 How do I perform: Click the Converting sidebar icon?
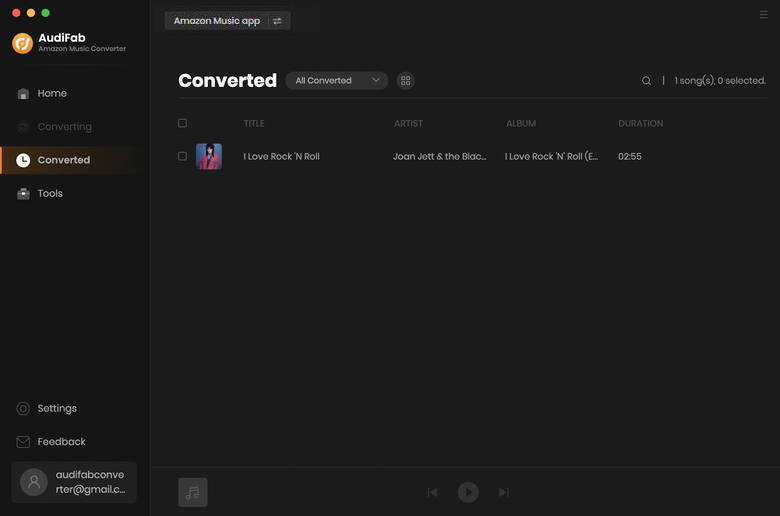click(x=23, y=127)
